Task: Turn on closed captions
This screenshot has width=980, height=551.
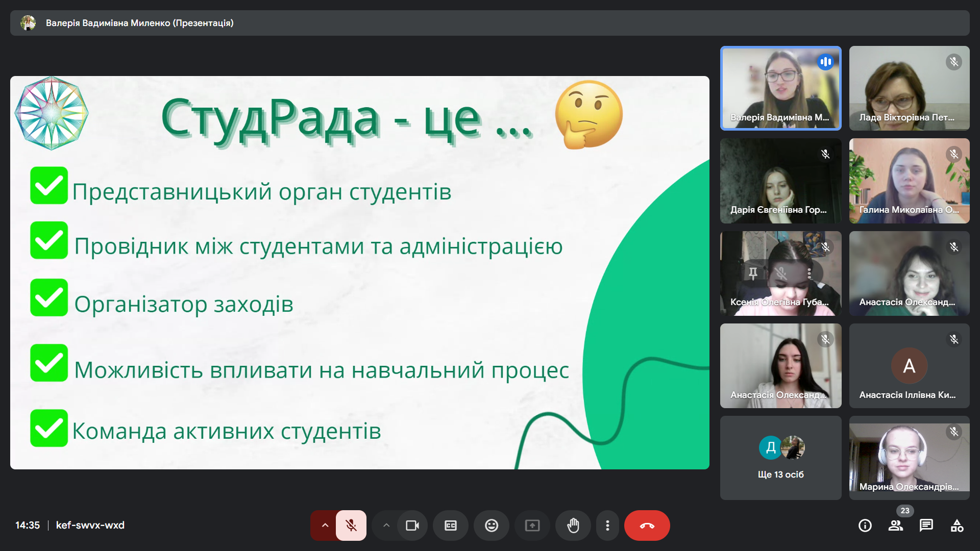Action: (x=450, y=525)
